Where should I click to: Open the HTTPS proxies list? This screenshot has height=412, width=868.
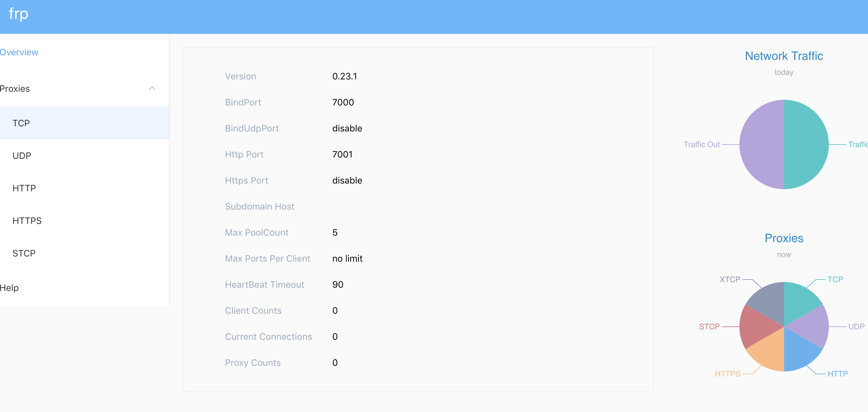pos(84,221)
